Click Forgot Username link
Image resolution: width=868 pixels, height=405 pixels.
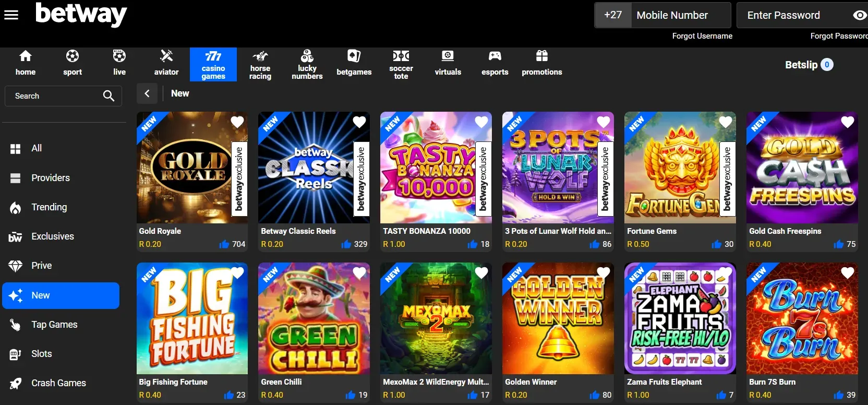[702, 36]
